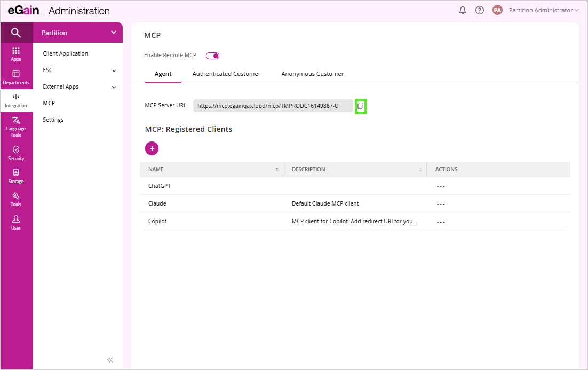
Task: Toggle Enable Remote MCP switch
Action: pyautogui.click(x=212, y=56)
